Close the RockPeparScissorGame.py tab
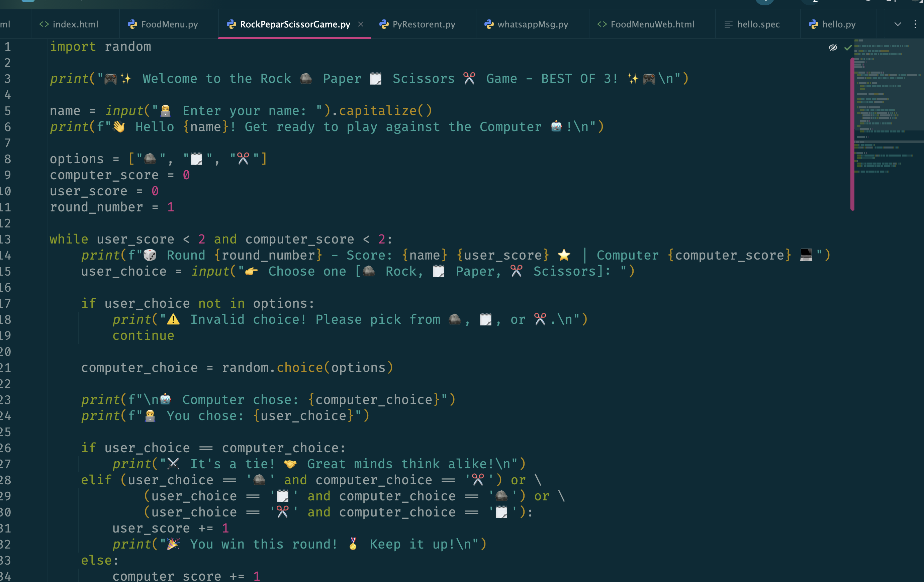 pyautogui.click(x=360, y=24)
